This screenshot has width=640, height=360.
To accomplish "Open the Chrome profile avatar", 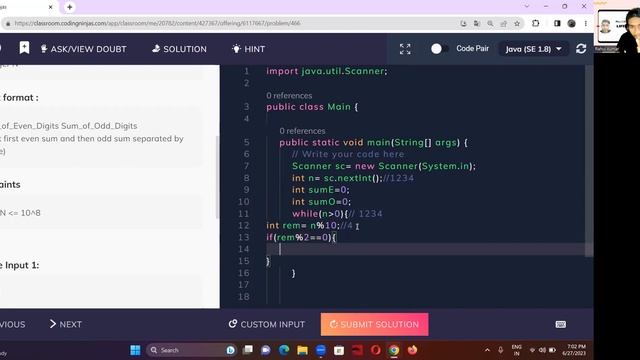I will (571, 23).
